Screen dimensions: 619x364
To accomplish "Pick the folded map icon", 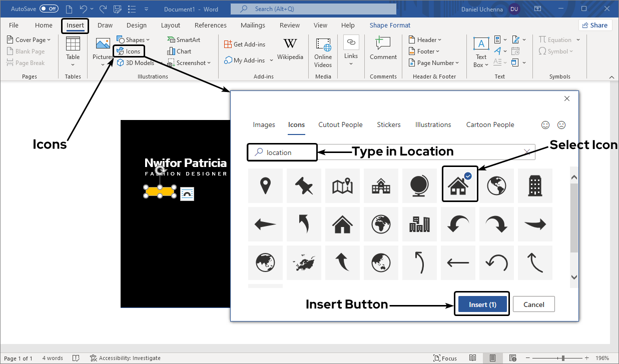I will tap(342, 186).
